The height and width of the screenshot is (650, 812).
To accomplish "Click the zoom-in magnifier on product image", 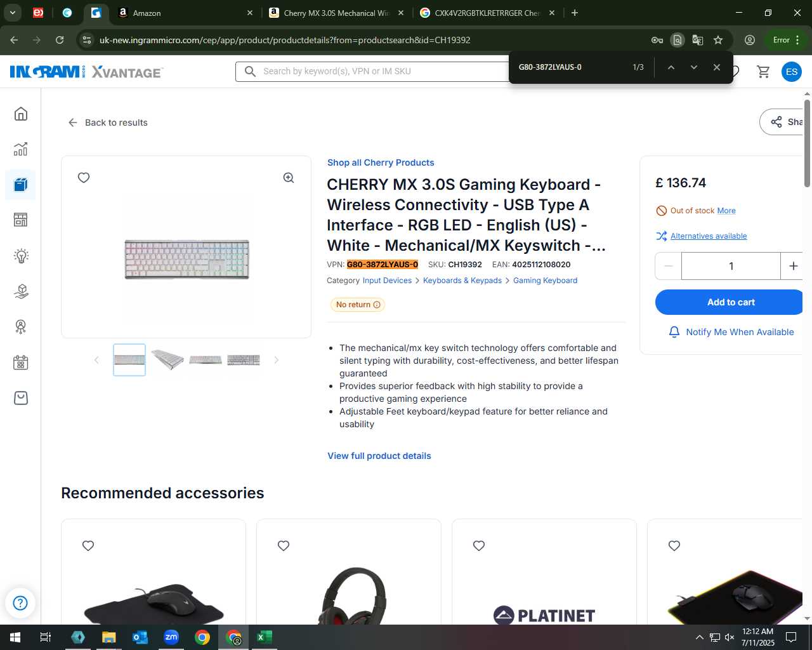I will click(289, 178).
